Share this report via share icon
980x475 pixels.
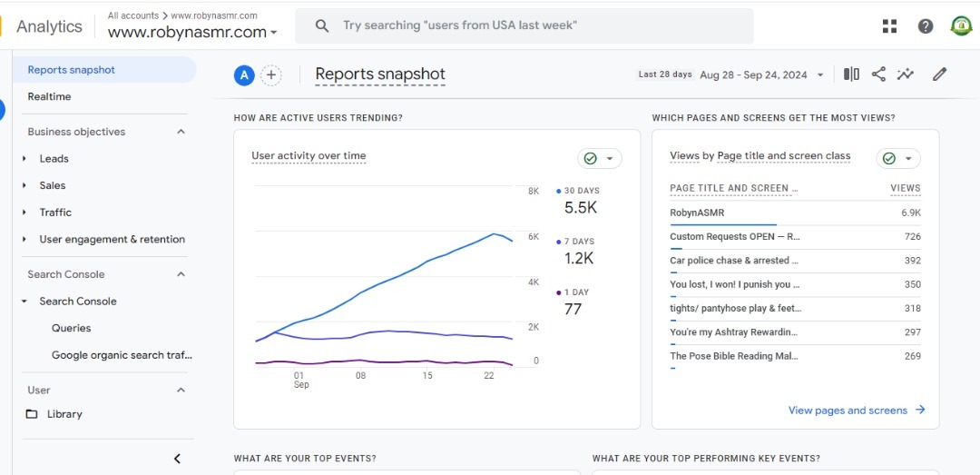[878, 74]
